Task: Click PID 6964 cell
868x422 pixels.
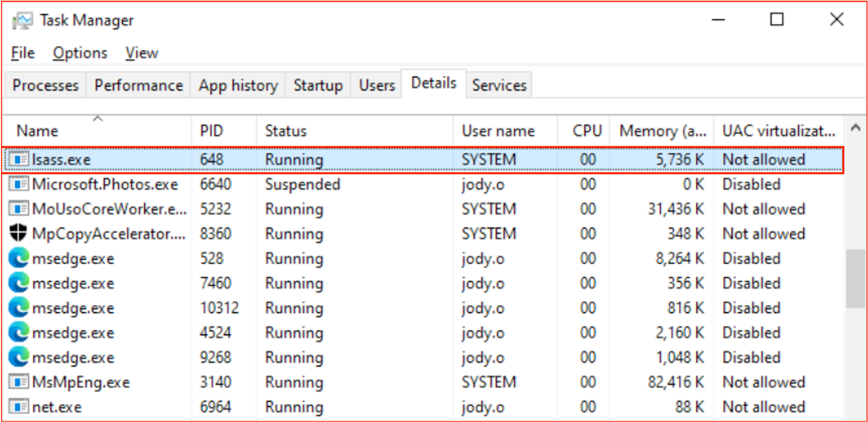Action: click(216, 407)
